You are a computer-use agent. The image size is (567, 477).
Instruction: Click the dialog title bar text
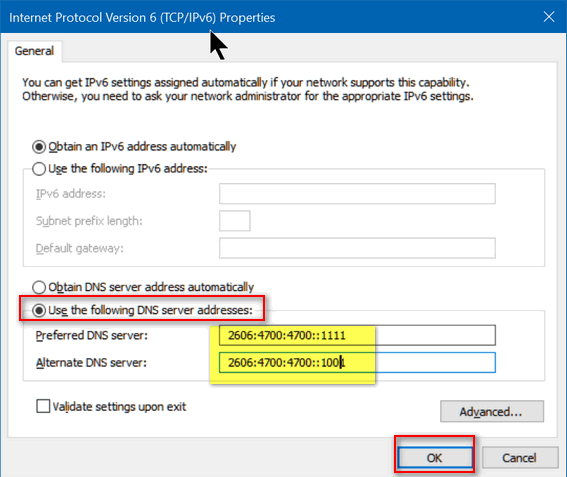tap(142, 17)
